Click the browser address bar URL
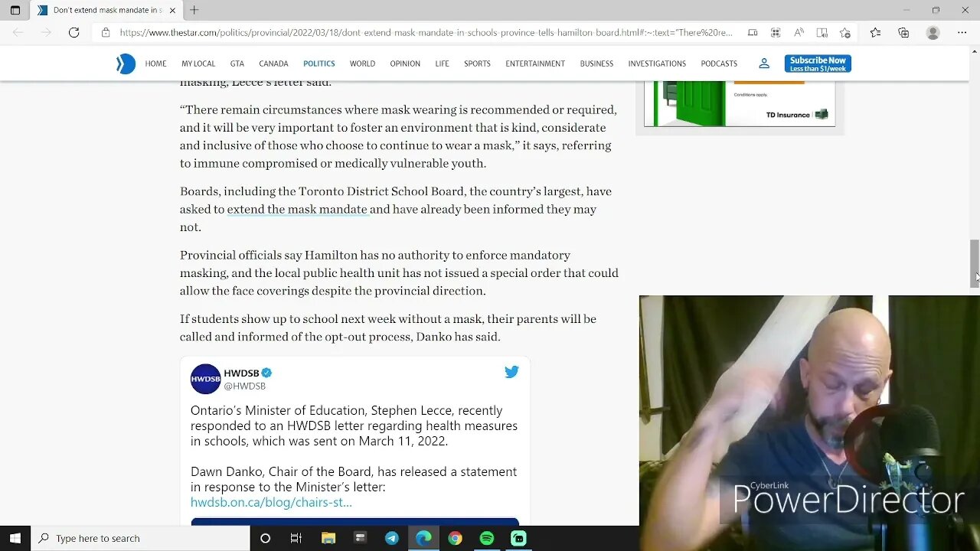 (426, 32)
